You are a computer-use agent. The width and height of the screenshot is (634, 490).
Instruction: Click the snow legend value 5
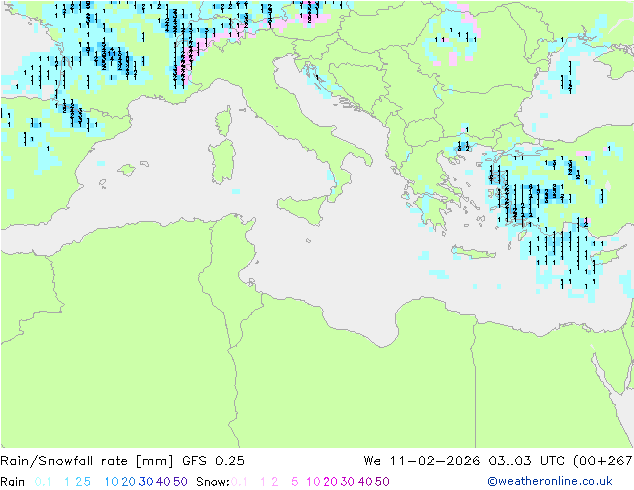point(295,482)
